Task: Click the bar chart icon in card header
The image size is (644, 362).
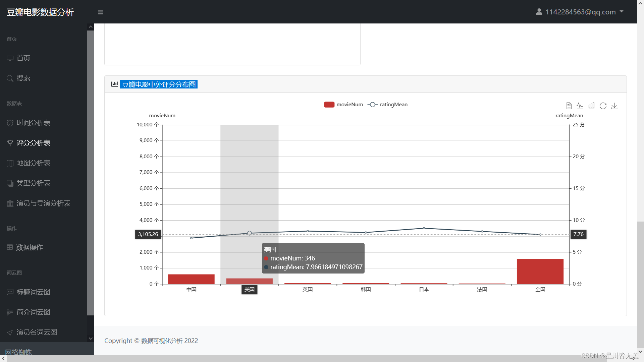Action: [115, 84]
